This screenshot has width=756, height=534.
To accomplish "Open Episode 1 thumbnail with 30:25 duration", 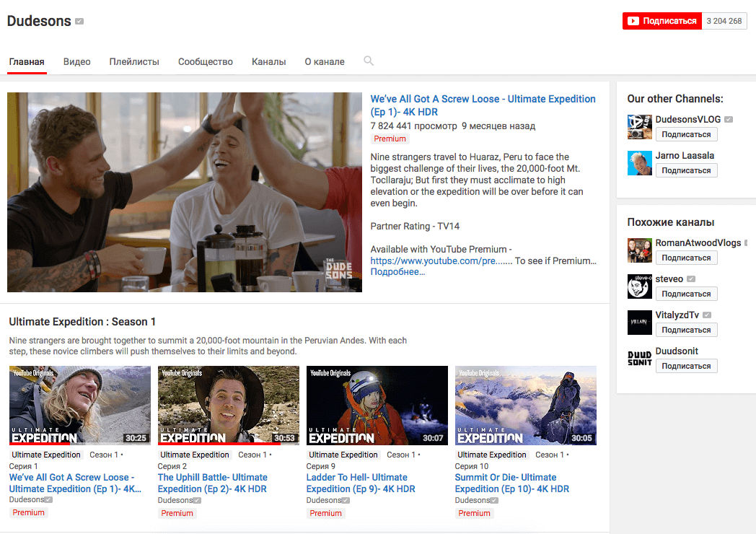I will (80, 406).
